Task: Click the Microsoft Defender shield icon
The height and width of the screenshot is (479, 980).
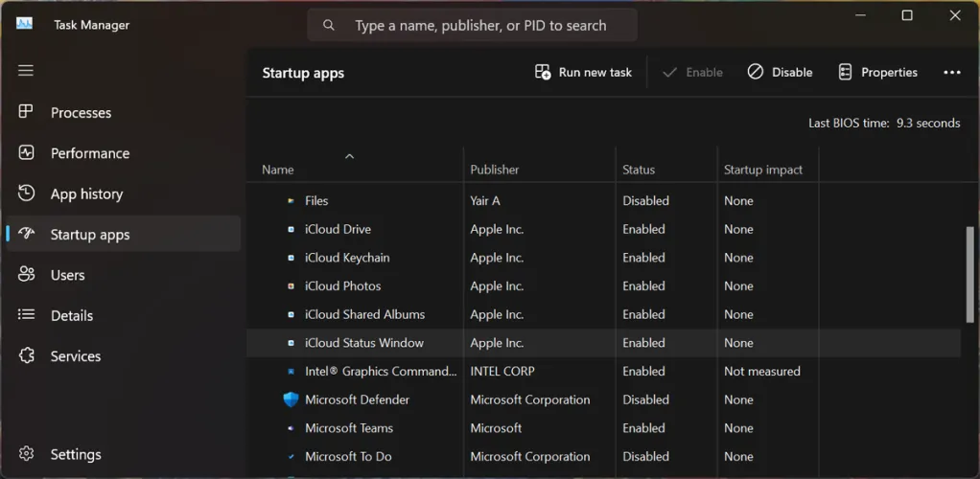Action: click(x=291, y=399)
